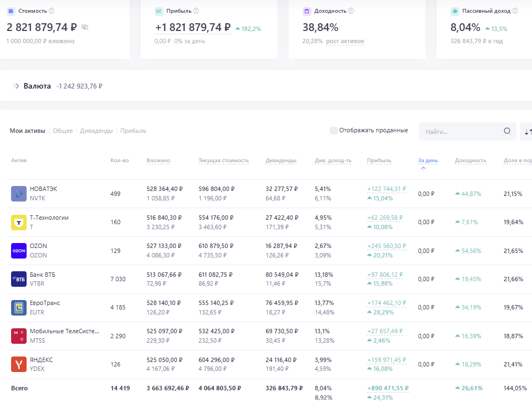532x408 pixels.
Task: Switch to the Прибыль tab
Action: tap(133, 131)
